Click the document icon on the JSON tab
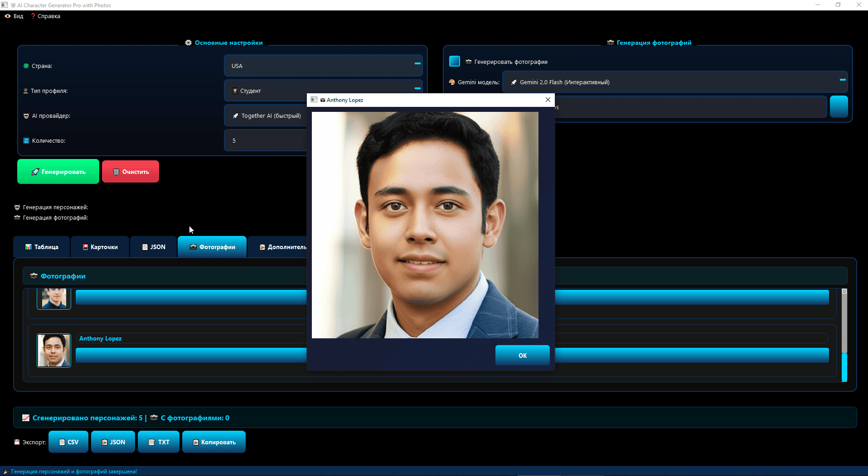 [x=145, y=247]
